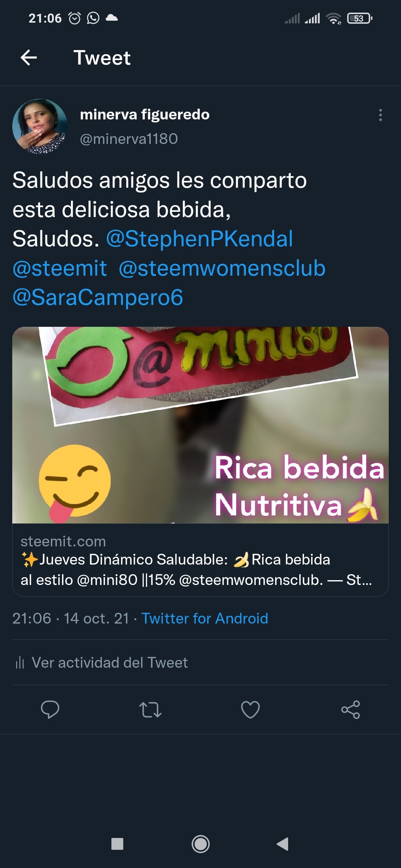Tap the @minerva1180 handle
The image size is (401, 868).
[x=129, y=139]
